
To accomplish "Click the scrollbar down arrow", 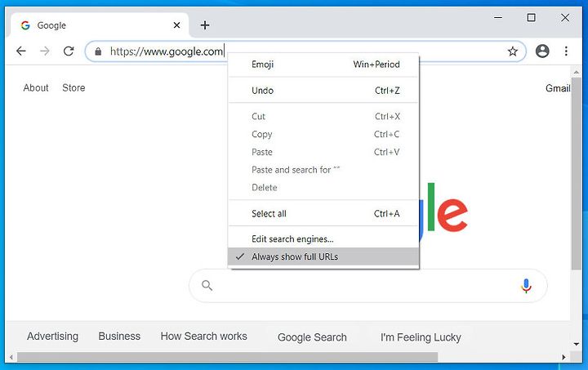I will pos(577,344).
